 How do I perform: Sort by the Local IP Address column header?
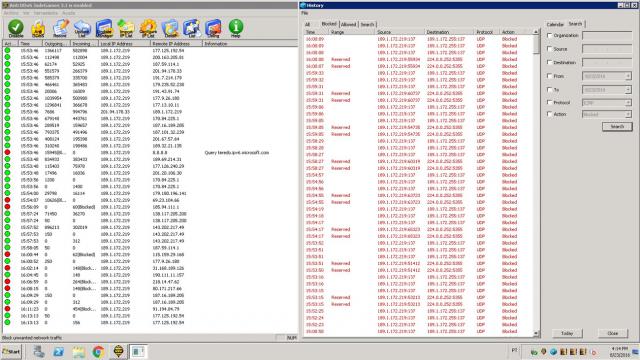(124, 44)
